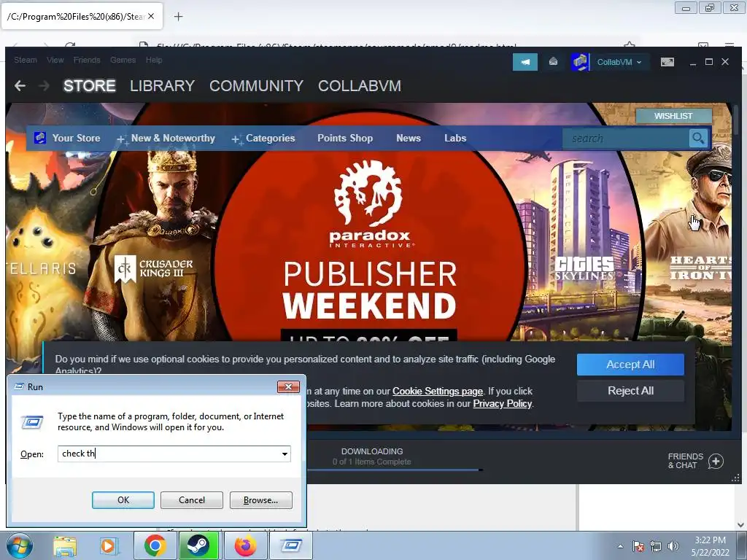The image size is (747, 560).
Task: Open Steam announcements megaphone icon
Action: (x=525, y=62)
